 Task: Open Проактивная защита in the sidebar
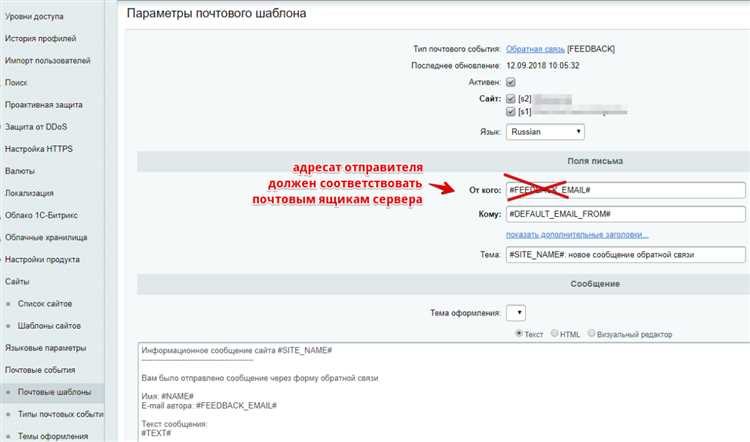[x=44, y=104]
